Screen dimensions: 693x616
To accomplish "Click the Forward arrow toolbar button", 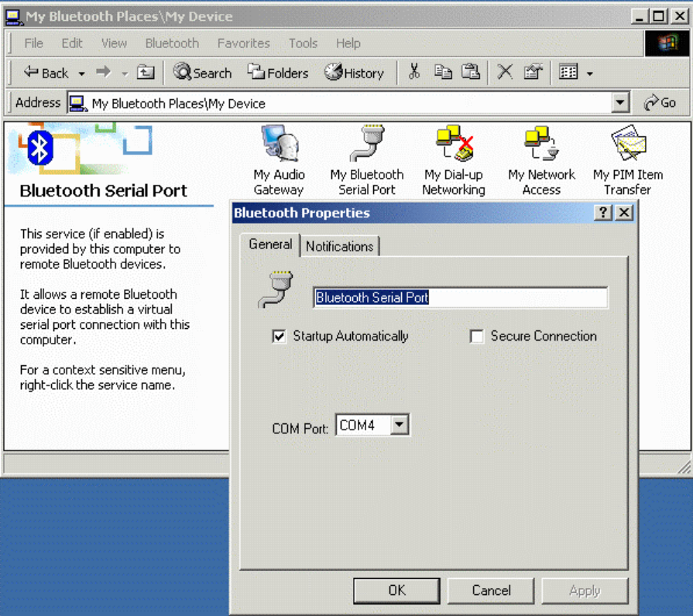I will tap(104, 72).
